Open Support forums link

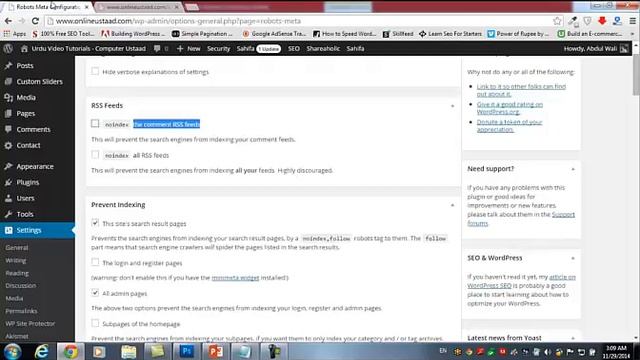(x=521, y=219)
